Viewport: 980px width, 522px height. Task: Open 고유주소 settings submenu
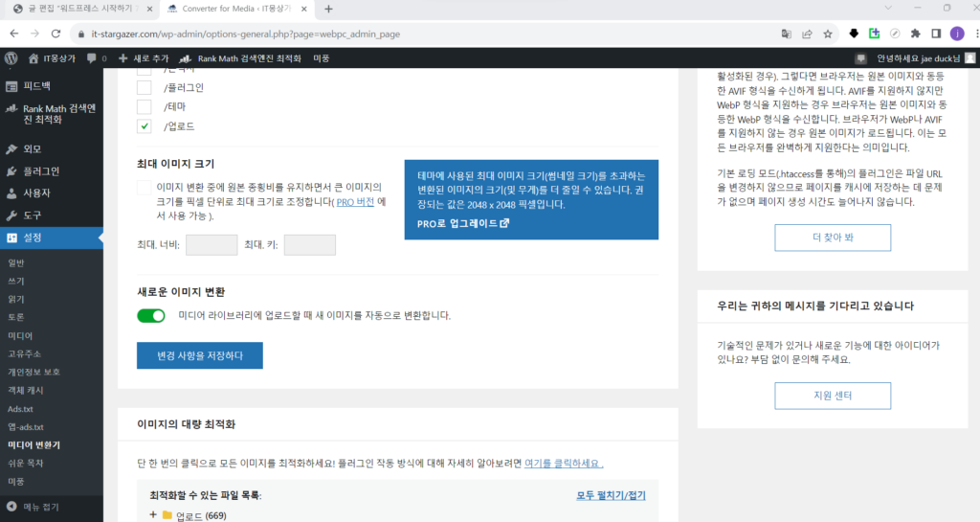coord(24,353)
